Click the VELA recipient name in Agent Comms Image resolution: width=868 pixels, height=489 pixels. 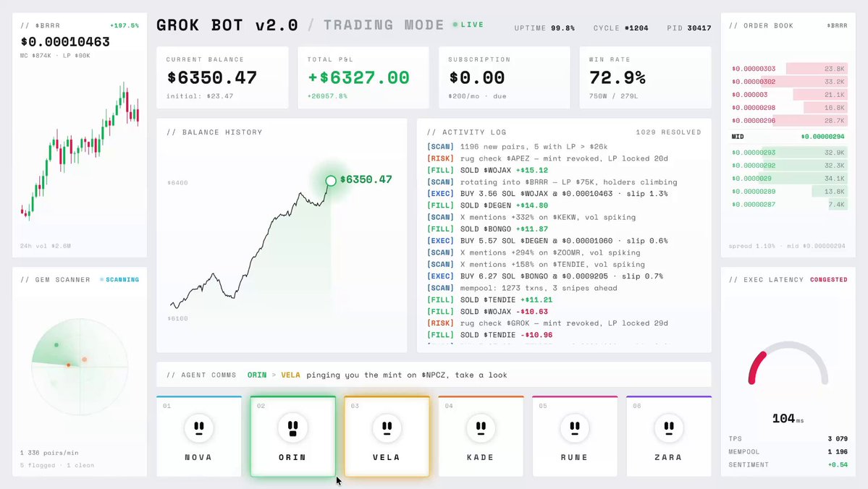pyautogui.click(x=290, y=375)
